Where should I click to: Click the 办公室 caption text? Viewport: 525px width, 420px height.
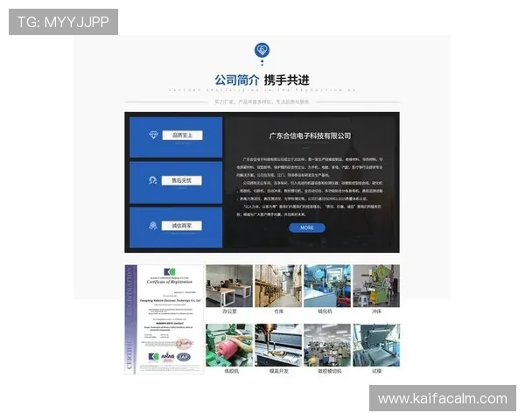229,311
